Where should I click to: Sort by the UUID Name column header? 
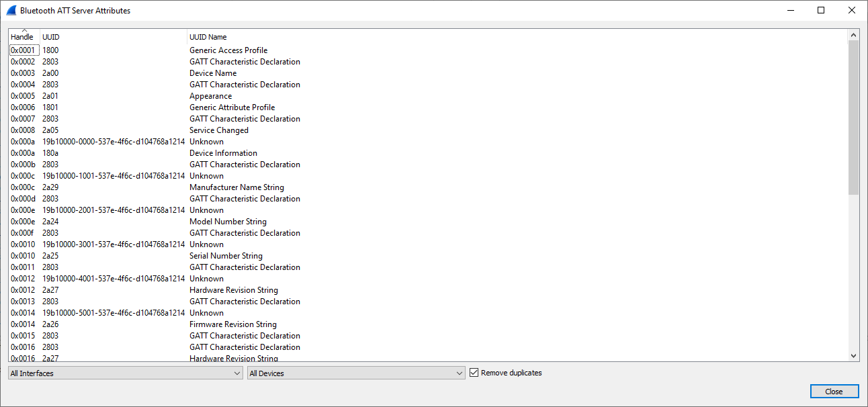click(x=517, y=37)
